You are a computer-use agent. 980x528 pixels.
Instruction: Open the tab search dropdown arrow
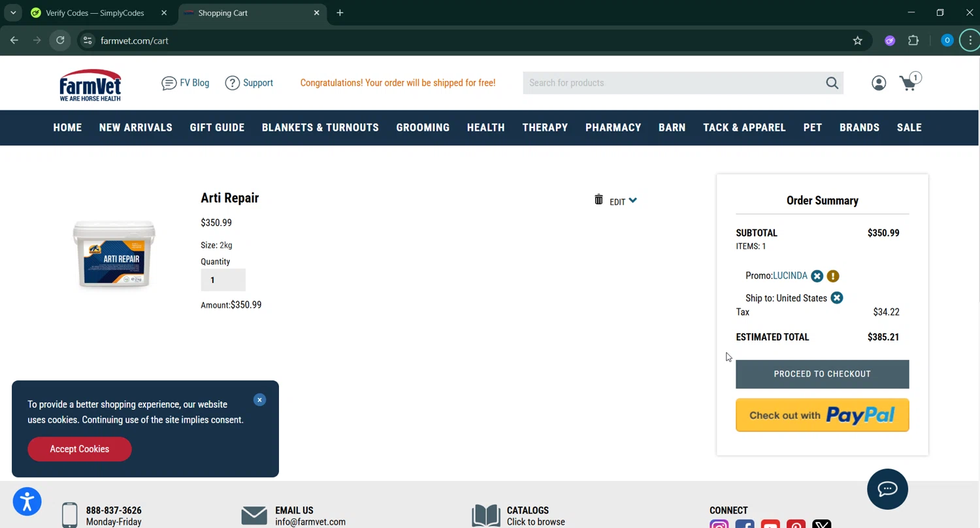tap(13, 12)
